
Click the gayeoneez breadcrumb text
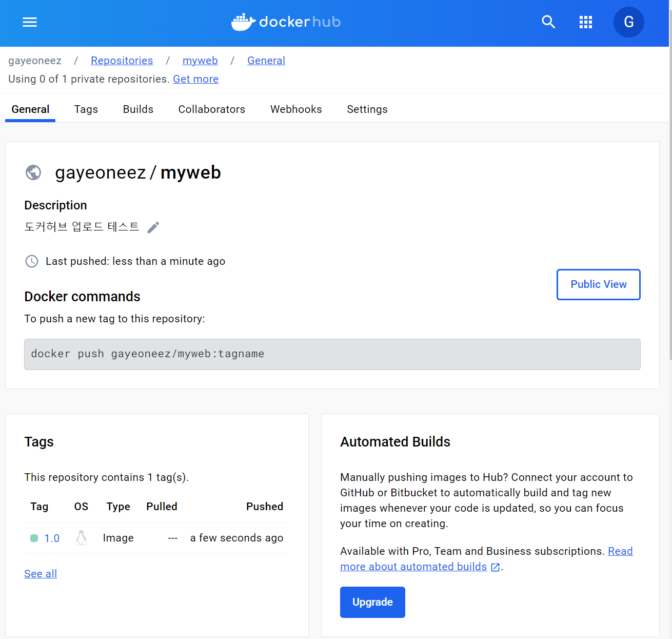tap(35, 61)
